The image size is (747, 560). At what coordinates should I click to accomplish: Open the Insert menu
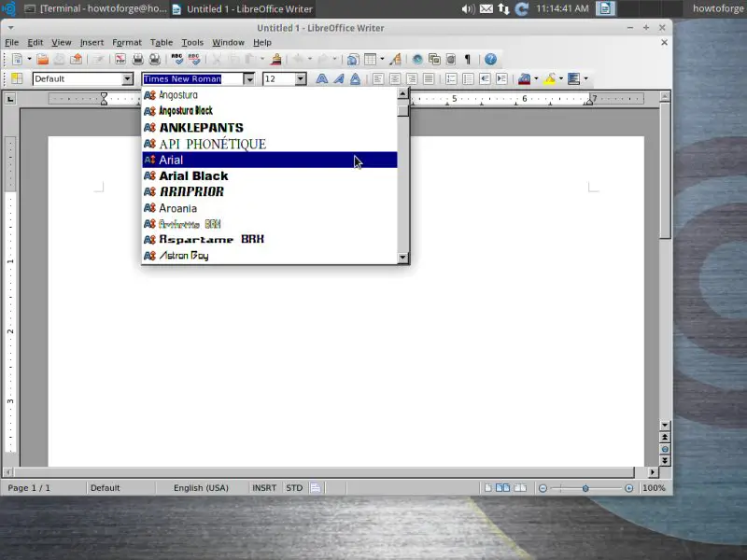click(92, 42)
